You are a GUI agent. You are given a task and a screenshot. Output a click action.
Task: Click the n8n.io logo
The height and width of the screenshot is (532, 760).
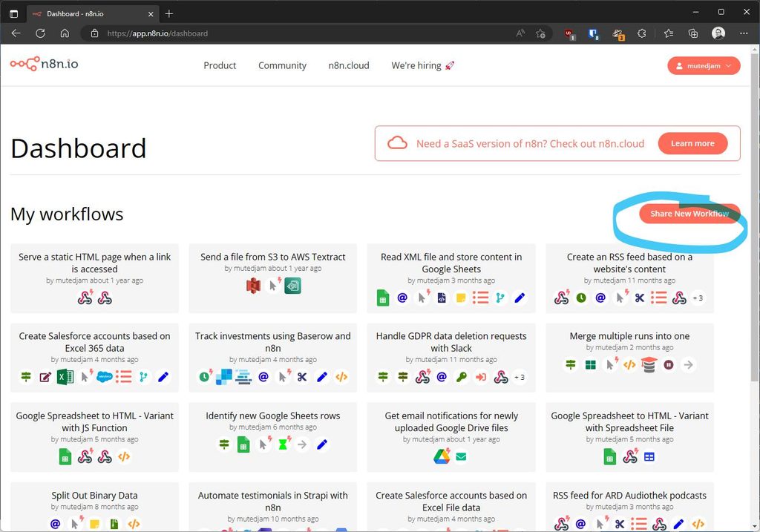point(44,64)
